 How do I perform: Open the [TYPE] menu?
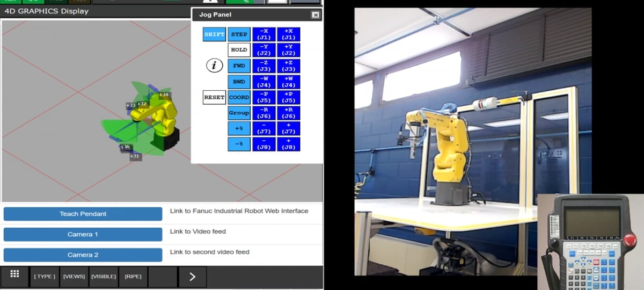pyautogui.click(x=45, y=277)
